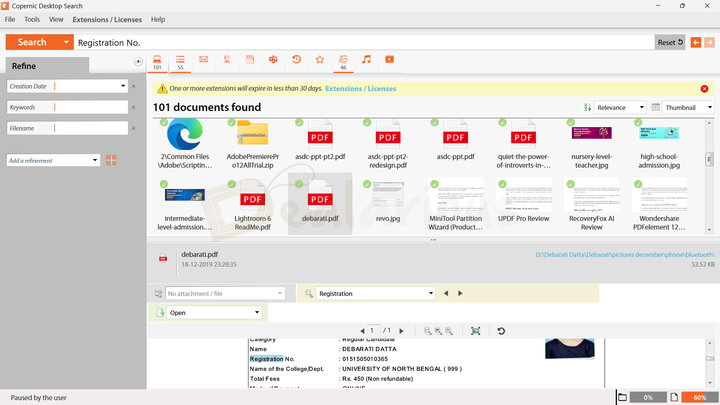Open the Thumbnail view dropdown
The height and width of the screenshot is (405, 720).
(x=709, y=107)
